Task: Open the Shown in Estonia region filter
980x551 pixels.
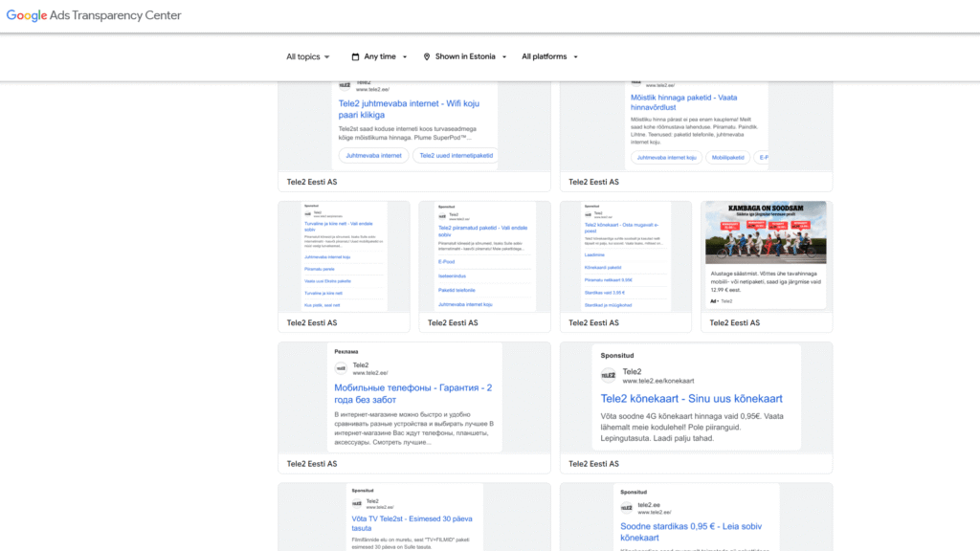Action: click(x=464, y=56)
